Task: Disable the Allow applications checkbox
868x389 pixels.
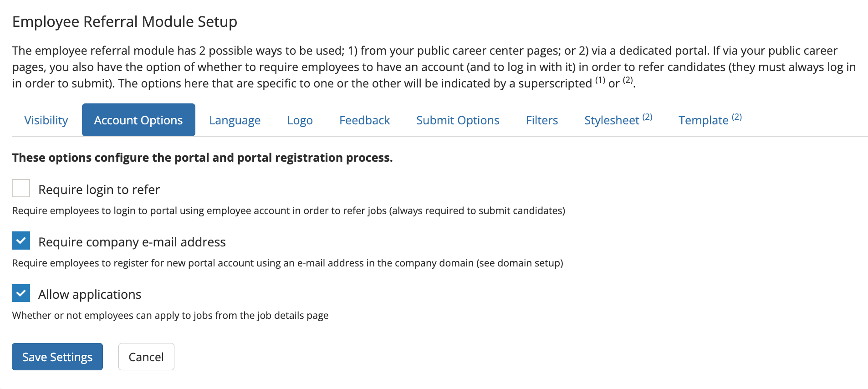Action: pyautogui.click(x=21, y=293)
